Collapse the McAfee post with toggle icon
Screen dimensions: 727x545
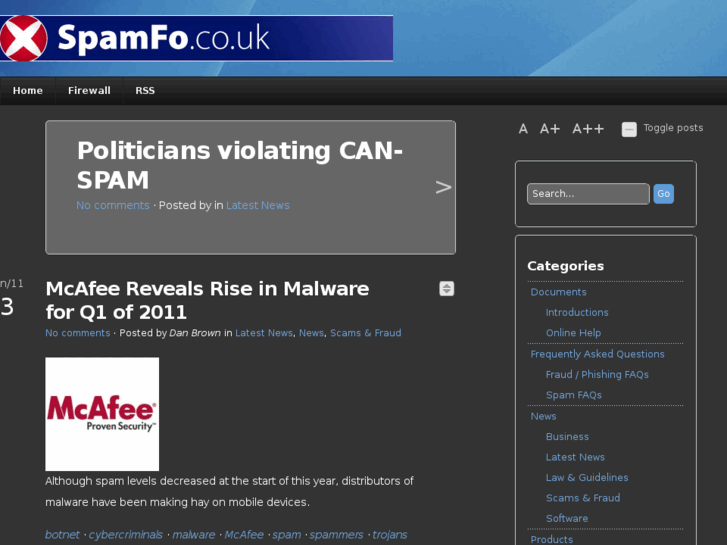tap(446, 289)
